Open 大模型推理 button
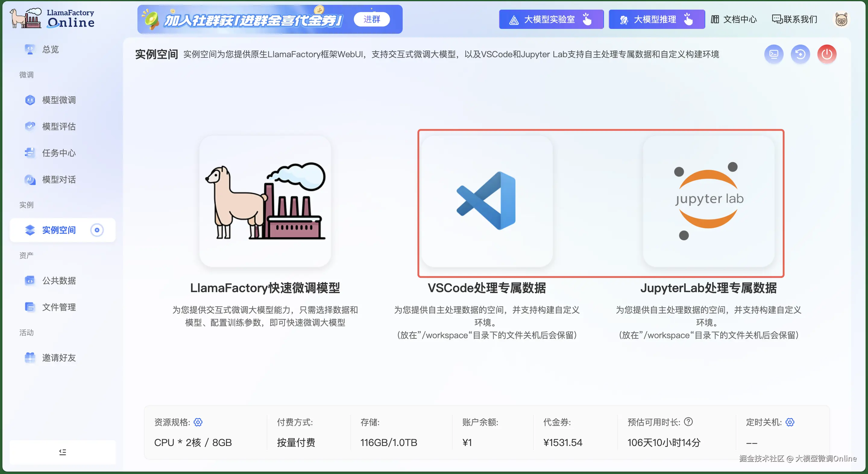The width and height of the screenshot is (868, 474). pos(656,20)
